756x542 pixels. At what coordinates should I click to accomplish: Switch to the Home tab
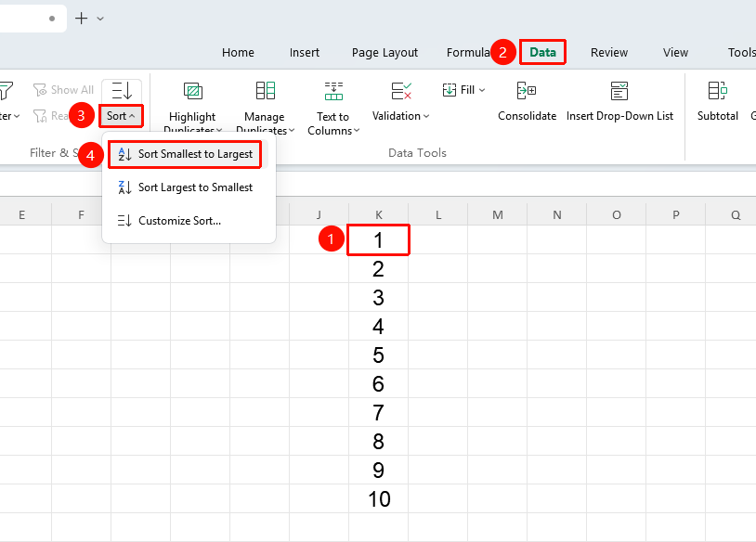pyautogui.click(x=238, y=53)
